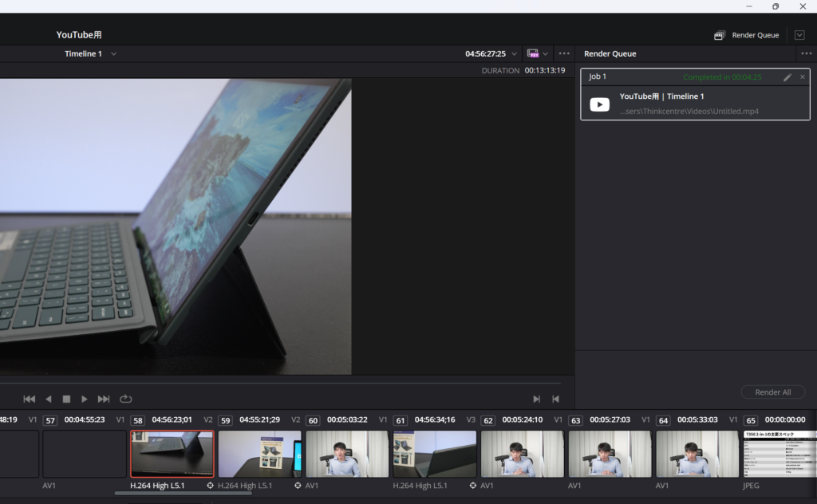Open the Render Queue panel icon in header
This screenshot has height=504, width=817.
pos(719,35)
